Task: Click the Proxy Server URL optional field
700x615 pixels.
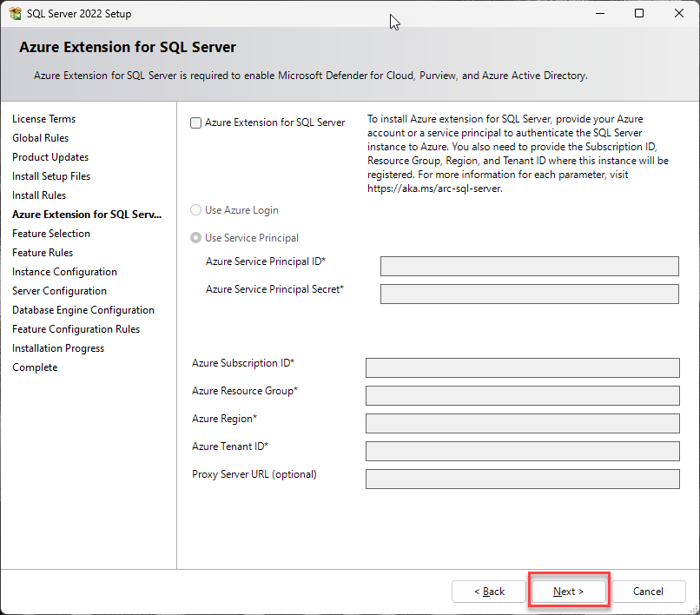Action: coord(522,479)
